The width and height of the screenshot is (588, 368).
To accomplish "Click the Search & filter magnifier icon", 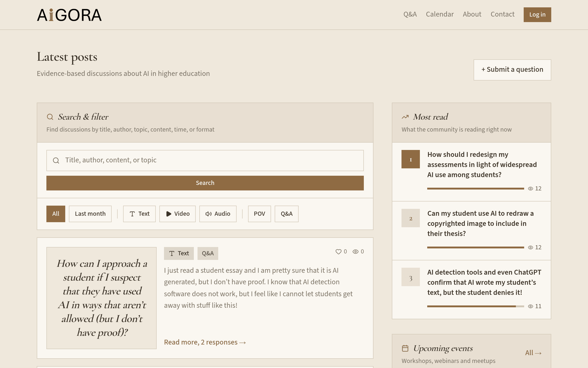I will pos(50,117).
